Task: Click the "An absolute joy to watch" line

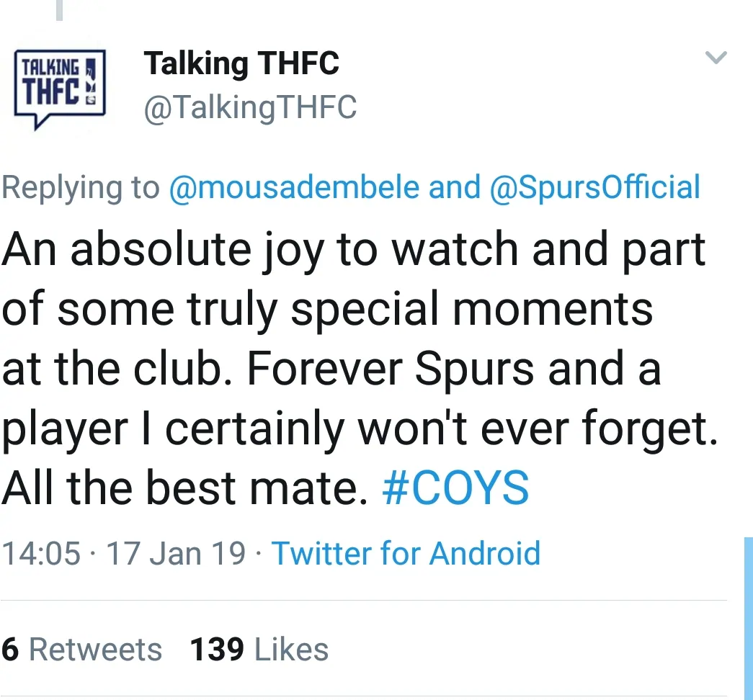Action: pos(353,249)
